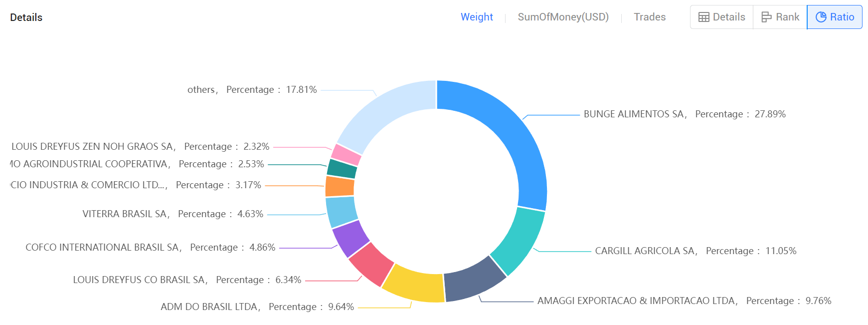Click the Details section heading
This screenshot has height=325, width=868.
pyautogui.click(x=26, y=17)
